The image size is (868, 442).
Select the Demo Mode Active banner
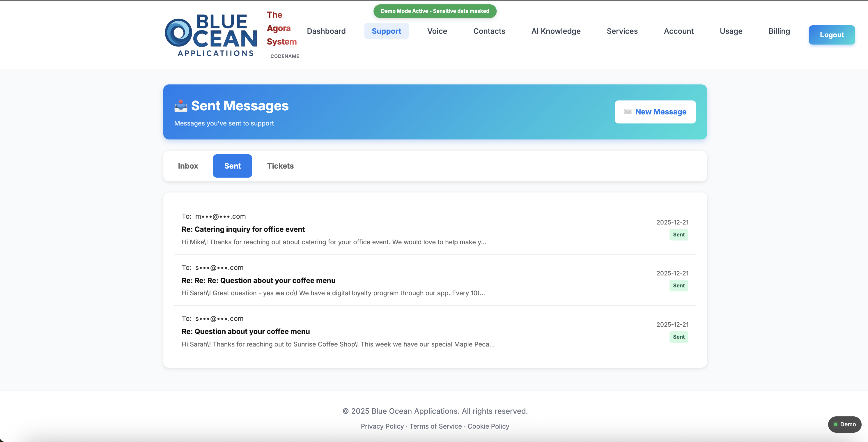pyautogui.click(x=435, y=11)
